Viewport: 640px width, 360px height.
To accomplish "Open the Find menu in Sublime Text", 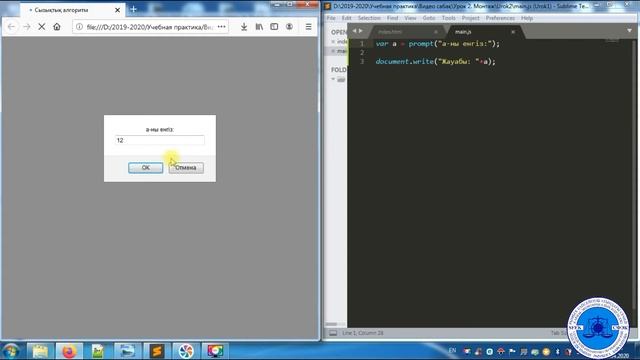I will [392, 18].
